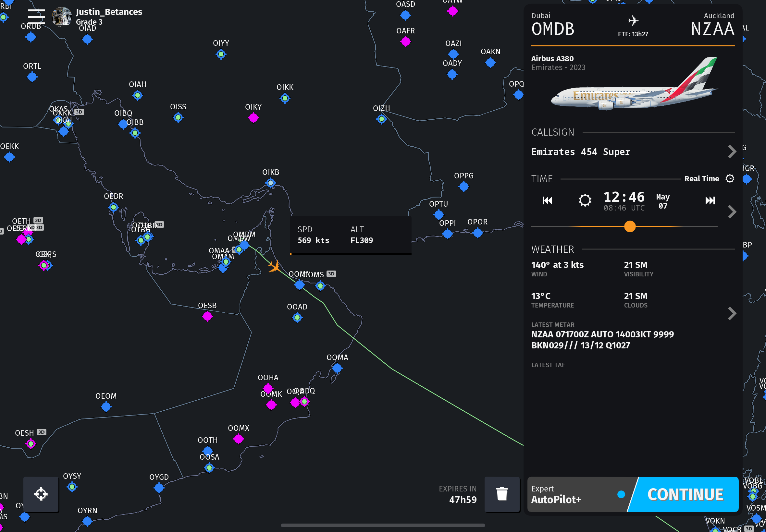
Task: Click the sun daytime icon
Action: pos(585,201)
